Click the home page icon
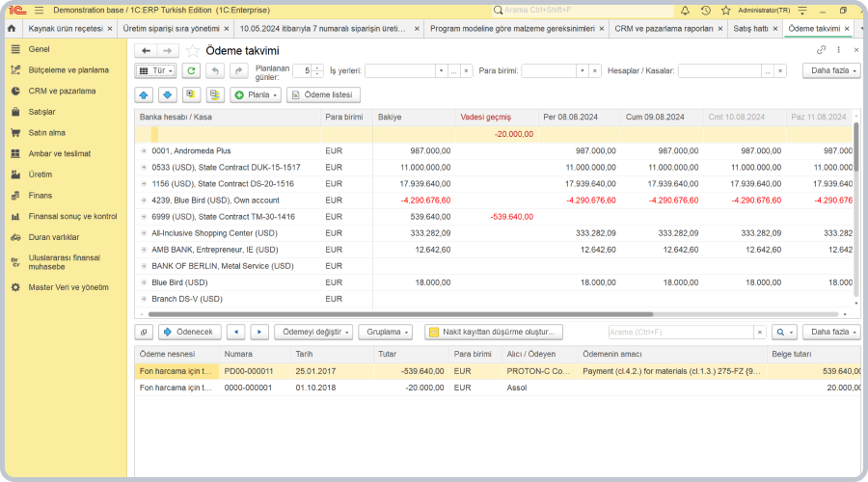 coord(11,29)
